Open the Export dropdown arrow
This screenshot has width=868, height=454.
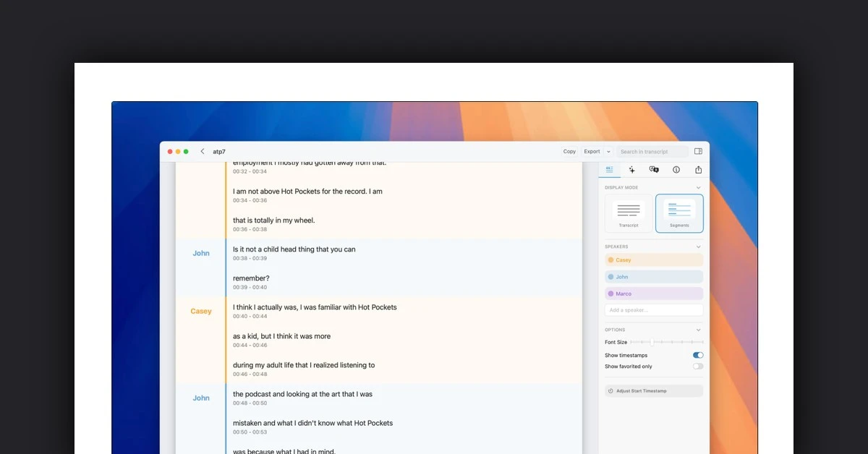tap(608, 152)
